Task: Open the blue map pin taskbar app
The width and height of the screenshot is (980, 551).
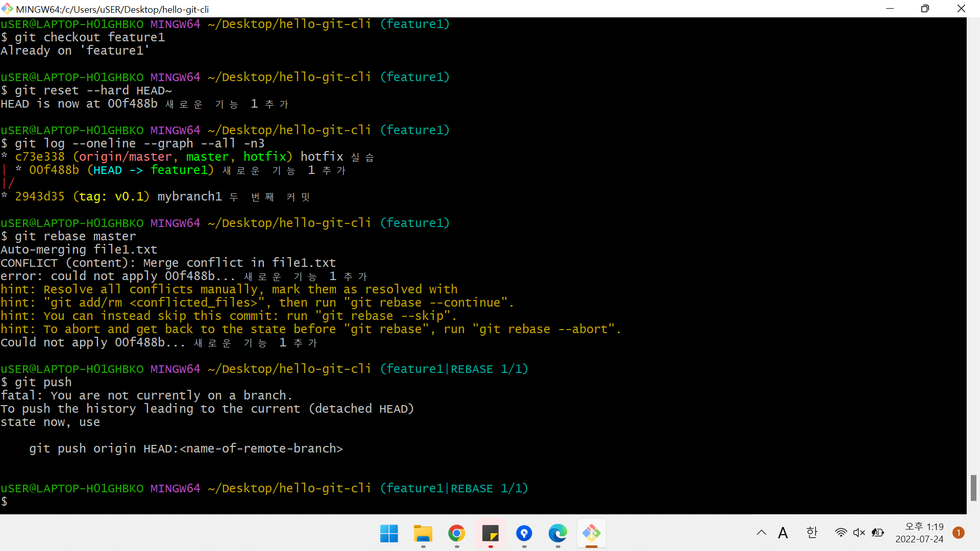Action: (524, 534)
